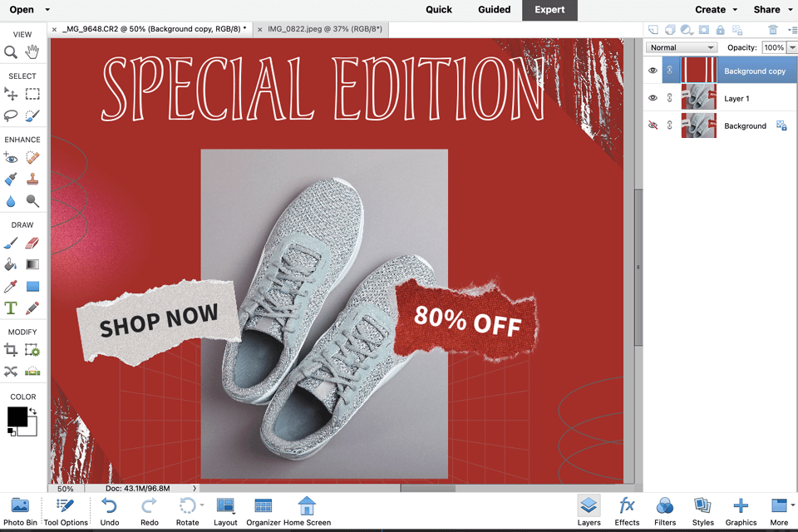Select the Paint Bucket tool
798x532 pixels.
[11, 264]
